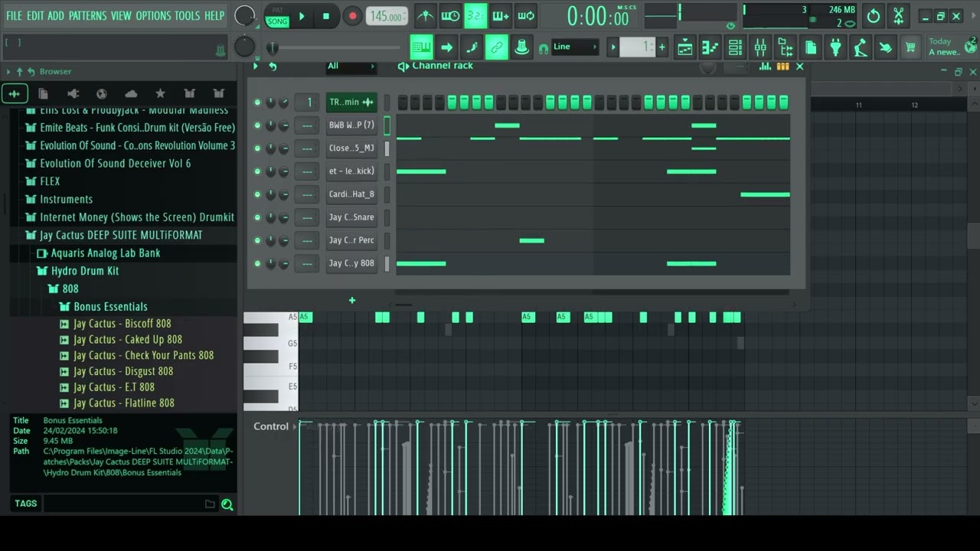The width and height of the screenshot is (980, 551).
Task: Open the TOOLS menu
Action: (187, 15)
